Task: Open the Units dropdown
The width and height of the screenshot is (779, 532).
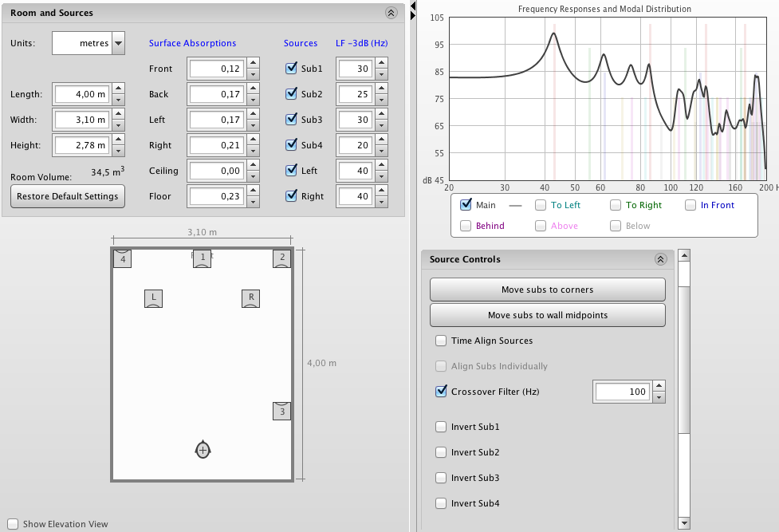Action: [118, 43]
